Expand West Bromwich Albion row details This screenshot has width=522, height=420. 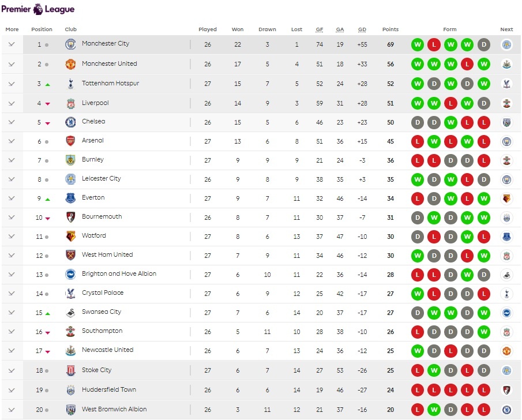12,410
